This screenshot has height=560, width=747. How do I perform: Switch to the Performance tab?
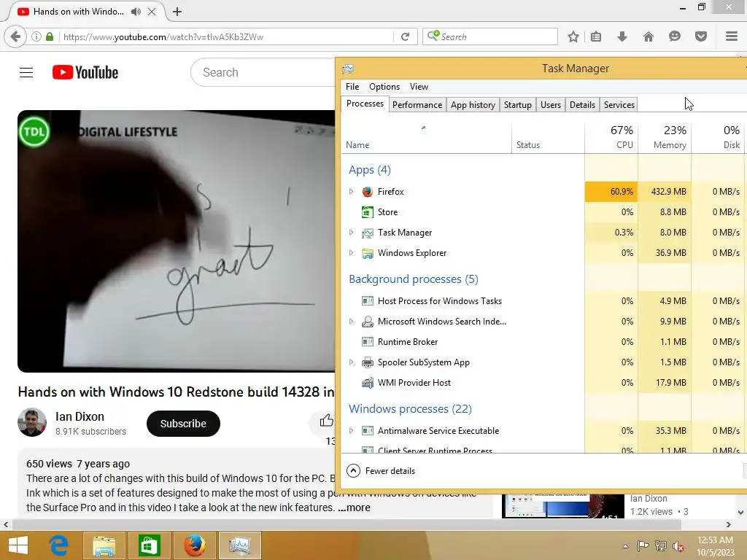point(417,105)
